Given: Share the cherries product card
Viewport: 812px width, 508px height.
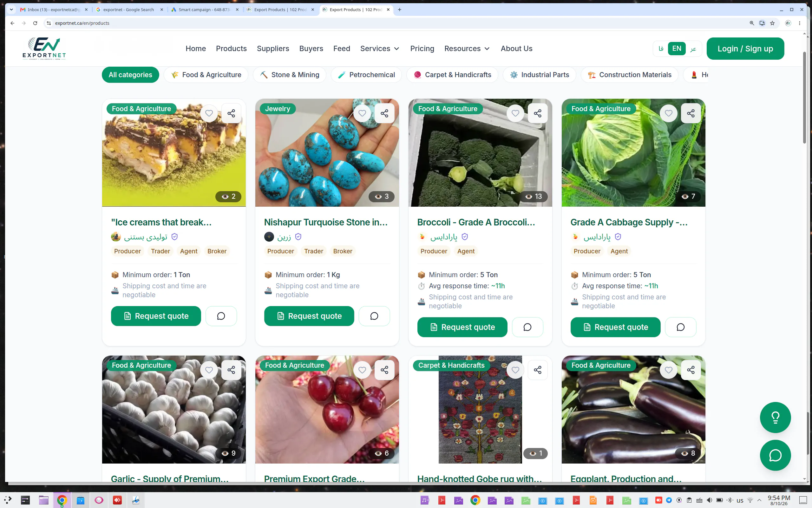Looking at the screenshot, I should click(384, 370).
